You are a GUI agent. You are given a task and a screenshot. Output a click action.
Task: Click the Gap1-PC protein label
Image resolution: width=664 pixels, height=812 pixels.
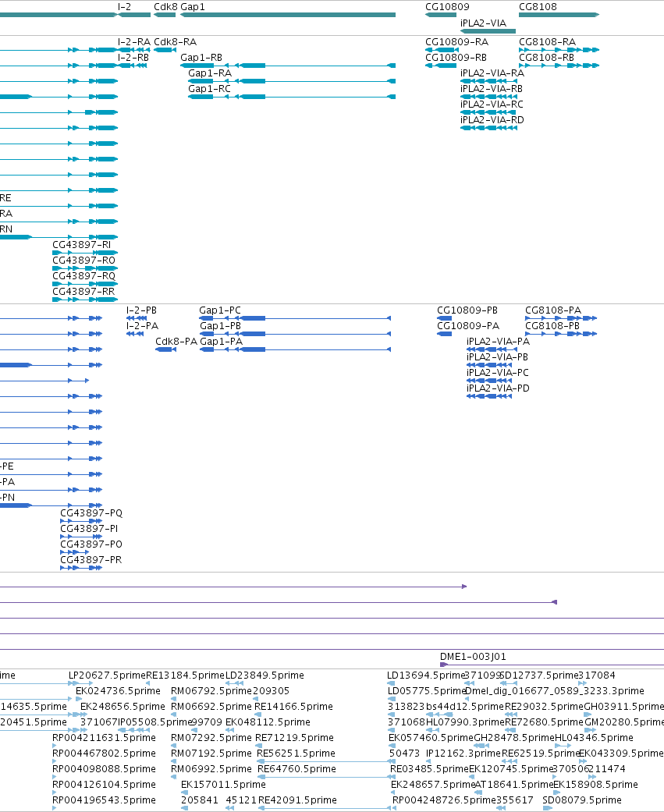pos(220,310)
